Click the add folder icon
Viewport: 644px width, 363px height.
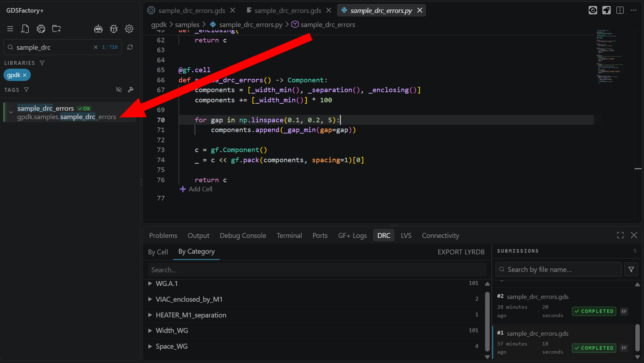(x=56, y=29)
